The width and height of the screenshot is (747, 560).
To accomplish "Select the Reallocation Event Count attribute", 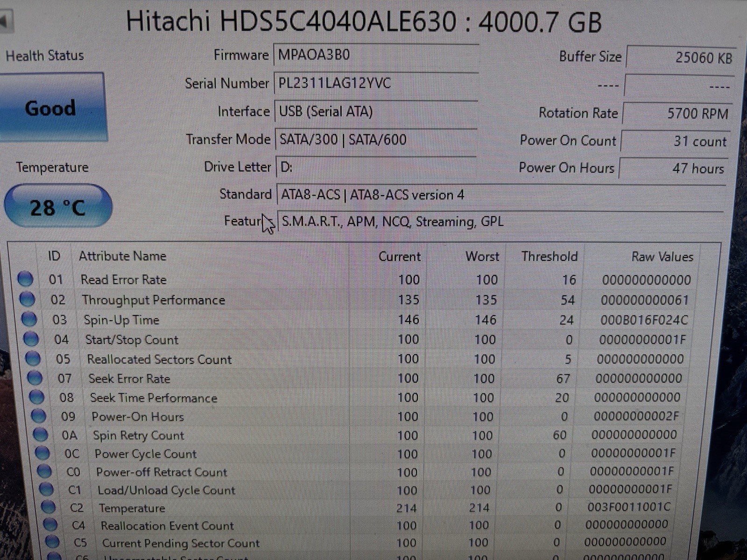I will point(167,525).
